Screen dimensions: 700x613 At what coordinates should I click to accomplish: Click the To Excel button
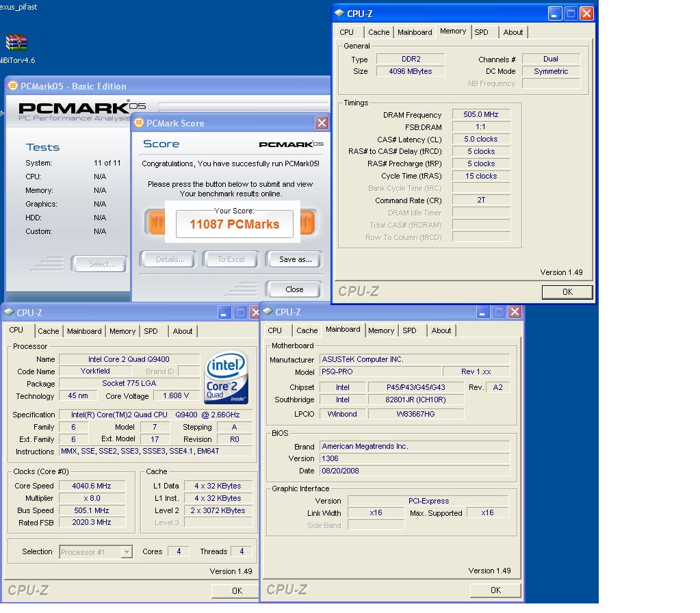pyautogui.click(x=231, y=259)
